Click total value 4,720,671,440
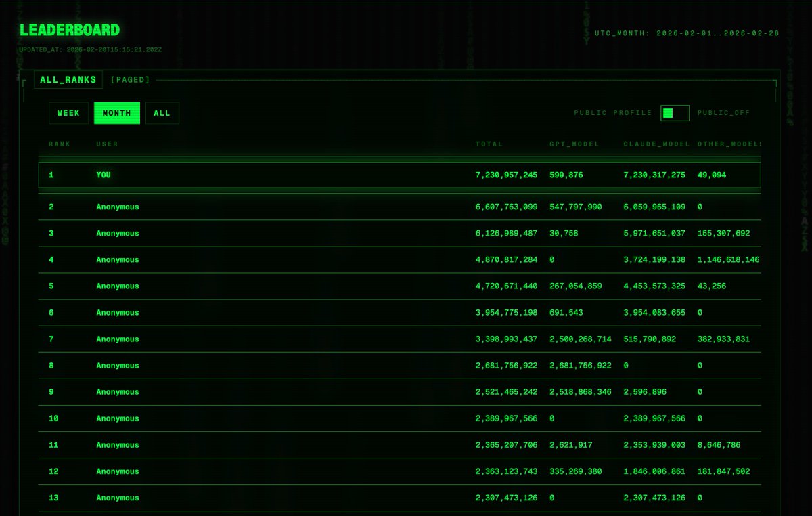Viewport: 812px width, 516px height. tap(507, 286)
